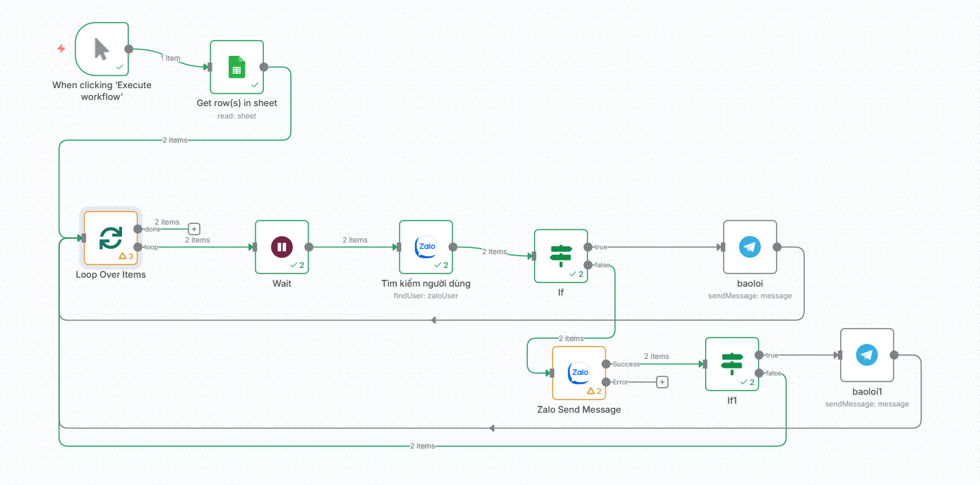Select the manual trigger node with cursor icon
The height and width of the screenshot is (485, 980).
102,49
